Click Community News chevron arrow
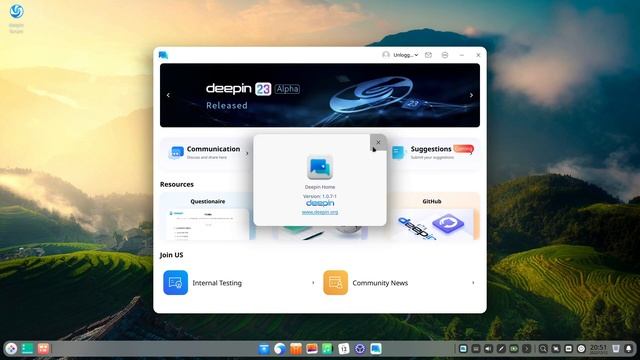The width and height of the screenshot is (640, 360). [473, 282]
